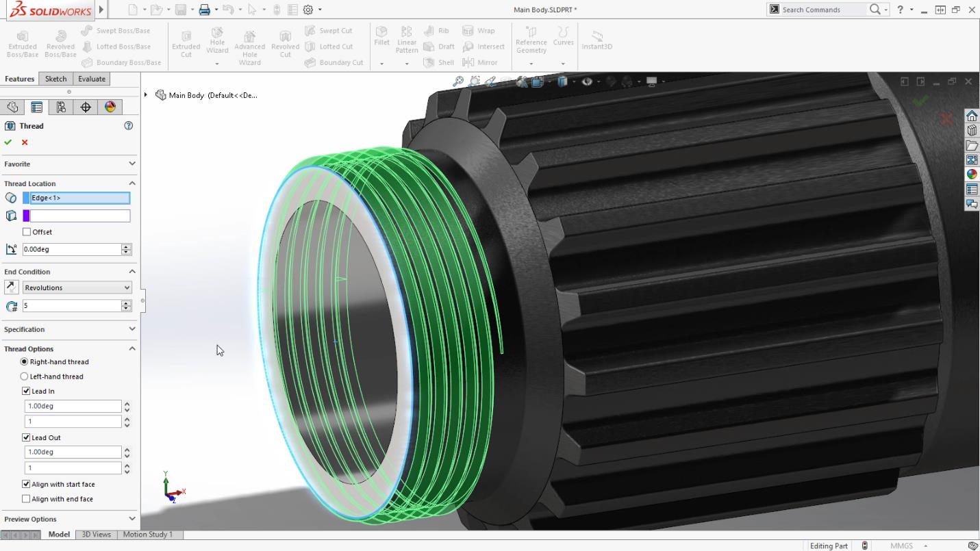The width and height of the screenshot is (980, 551).
Task: Click the SolidWorks Home icon in right sidebar
Action: click(x=972, y=116)
